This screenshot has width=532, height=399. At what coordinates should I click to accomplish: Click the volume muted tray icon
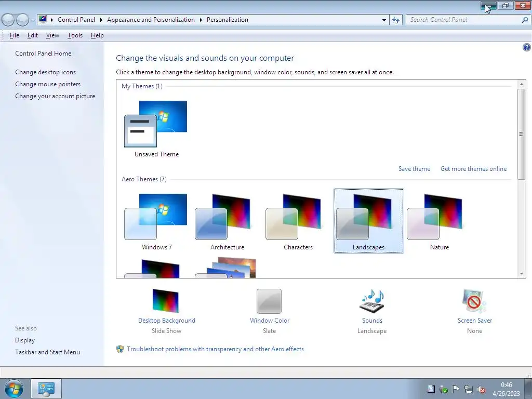[x=481, y=389]
